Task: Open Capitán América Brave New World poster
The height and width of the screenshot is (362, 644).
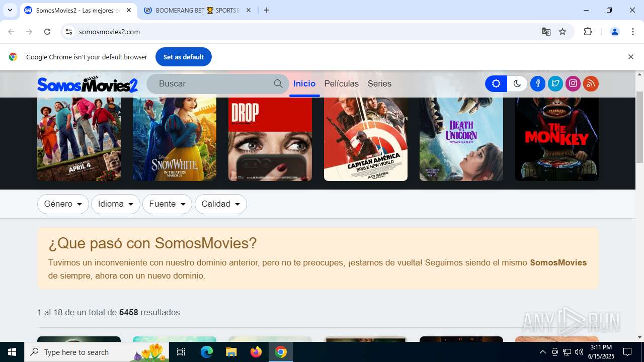Action: 366,139
